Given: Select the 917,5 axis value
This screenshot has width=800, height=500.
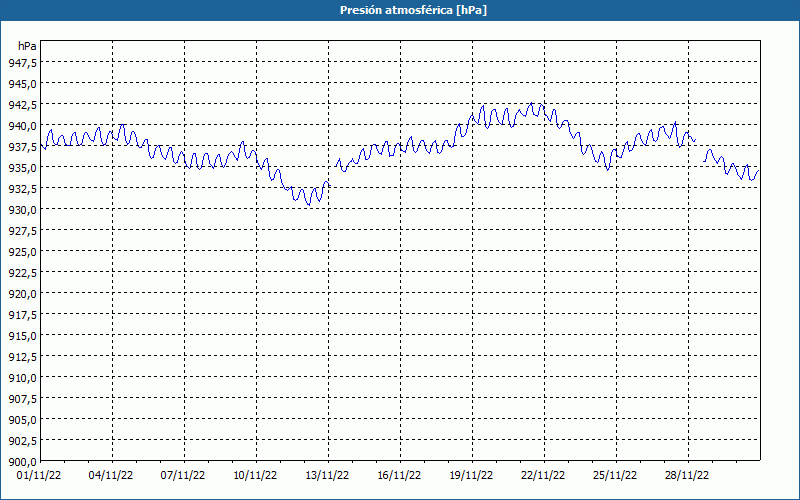Looking at the screenshot, I should coord(22,315).
